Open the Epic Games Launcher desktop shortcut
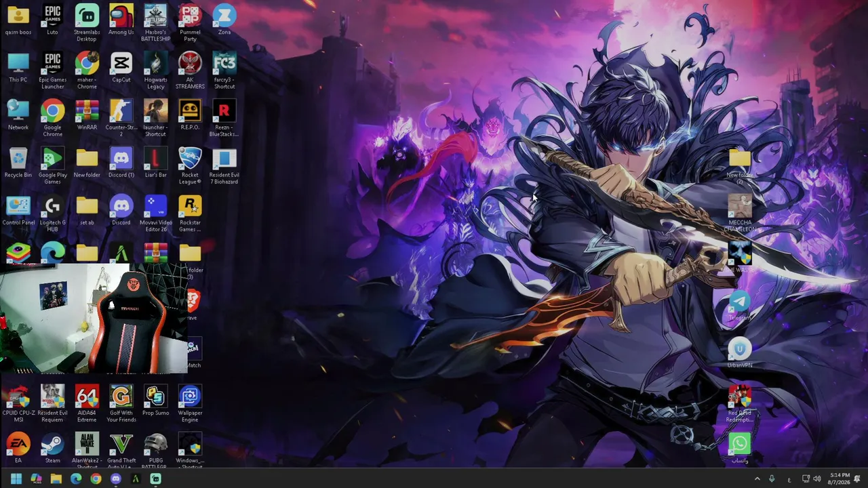The height and width of the screenshot is (488, 868). coord(52,70)
